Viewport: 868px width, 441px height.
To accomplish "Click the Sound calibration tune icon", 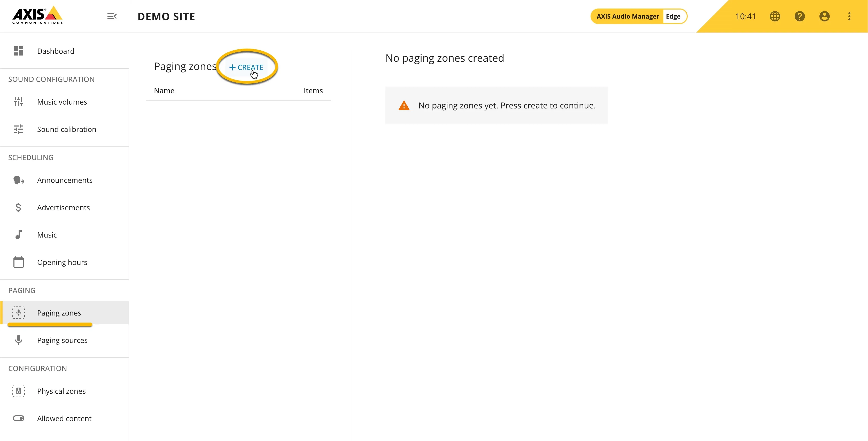I will click(19, 129).
